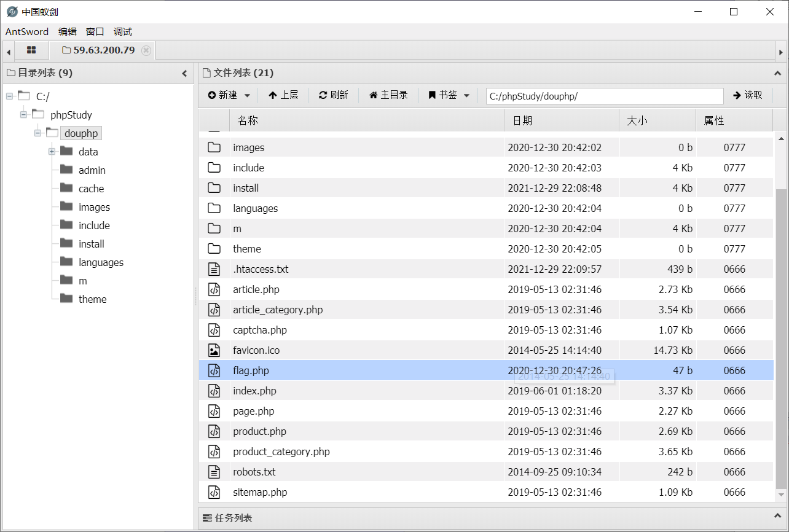Collapse the file list panel chevron

coord(777,73)
